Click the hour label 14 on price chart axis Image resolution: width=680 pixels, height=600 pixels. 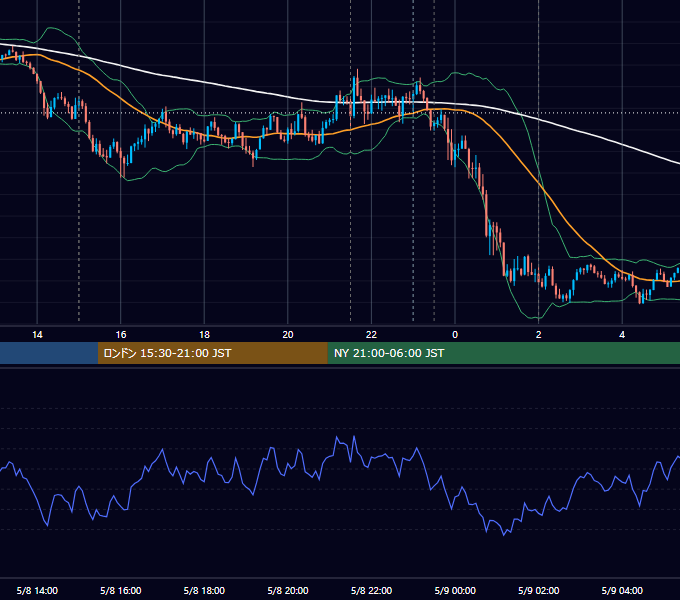click(x=37, y=335)
